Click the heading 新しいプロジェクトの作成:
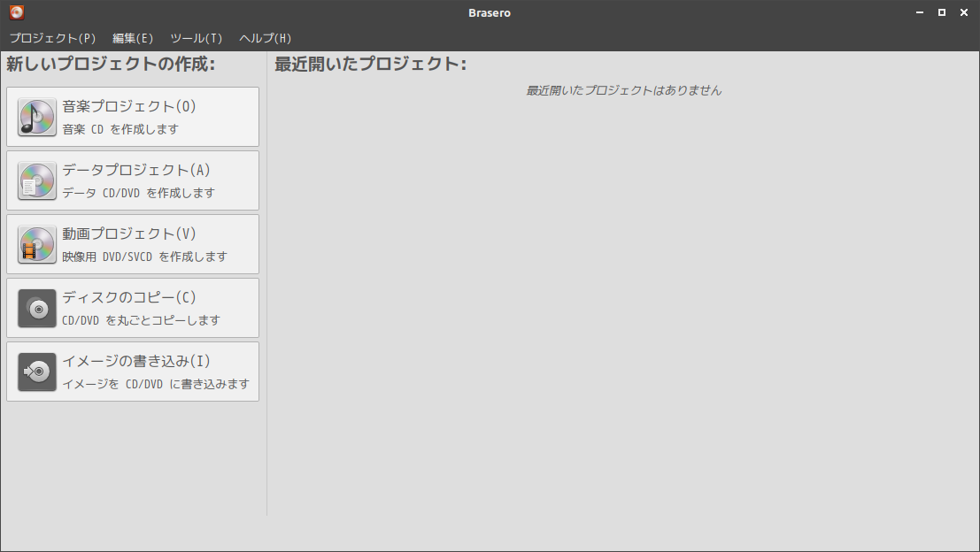Image resolution: width=980 pixels, height=552 pixels. click(111, 64)
